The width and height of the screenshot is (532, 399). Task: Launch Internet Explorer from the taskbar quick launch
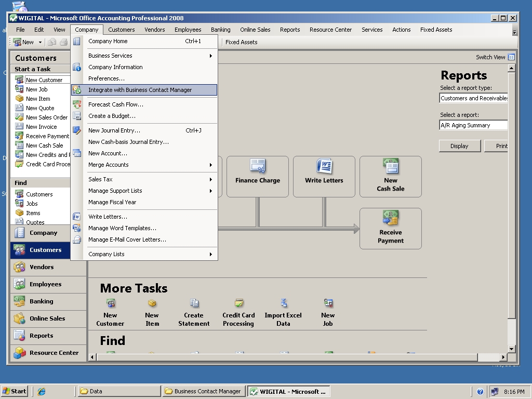pyautogui.click(x=42, y=391)
